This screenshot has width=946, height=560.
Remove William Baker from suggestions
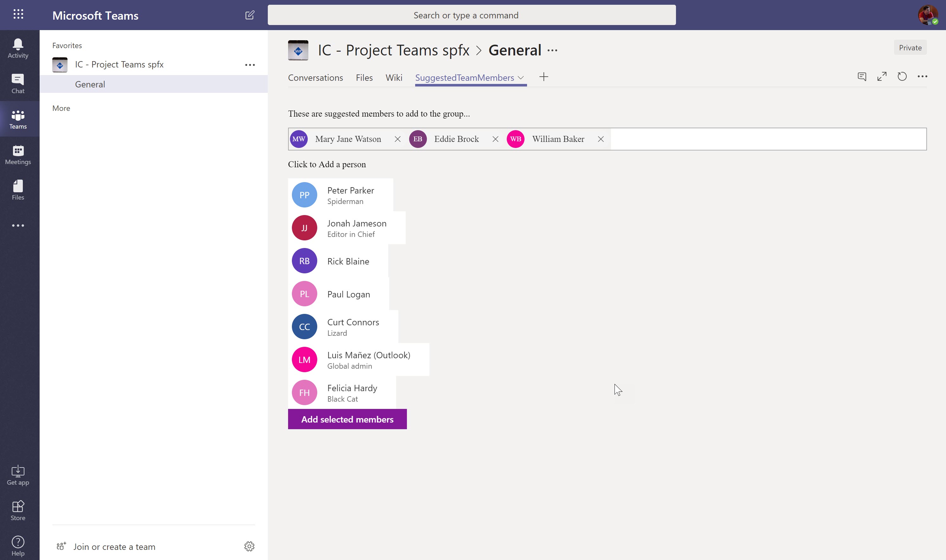click(600, 139)
